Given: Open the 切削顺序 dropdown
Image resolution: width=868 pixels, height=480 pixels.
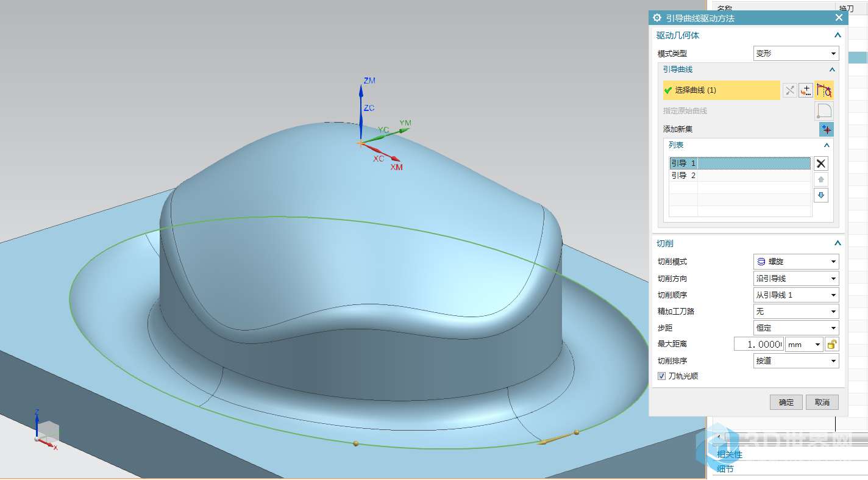Looking at the screenshot, I should tap(796, 295).
